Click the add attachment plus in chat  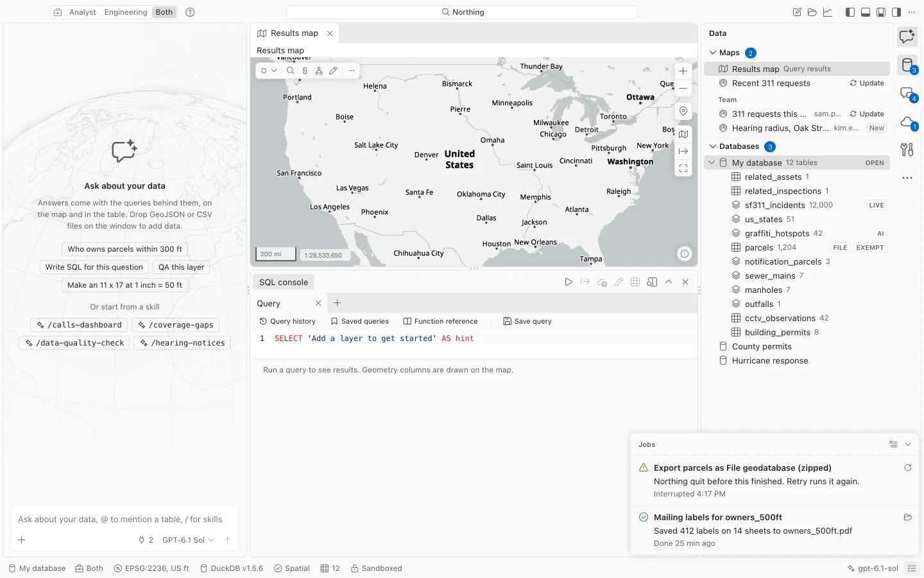click(x=22, y=540)
